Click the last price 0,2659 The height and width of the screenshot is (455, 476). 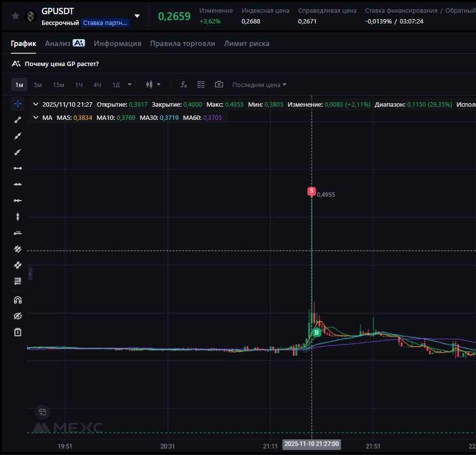[174, 16]
